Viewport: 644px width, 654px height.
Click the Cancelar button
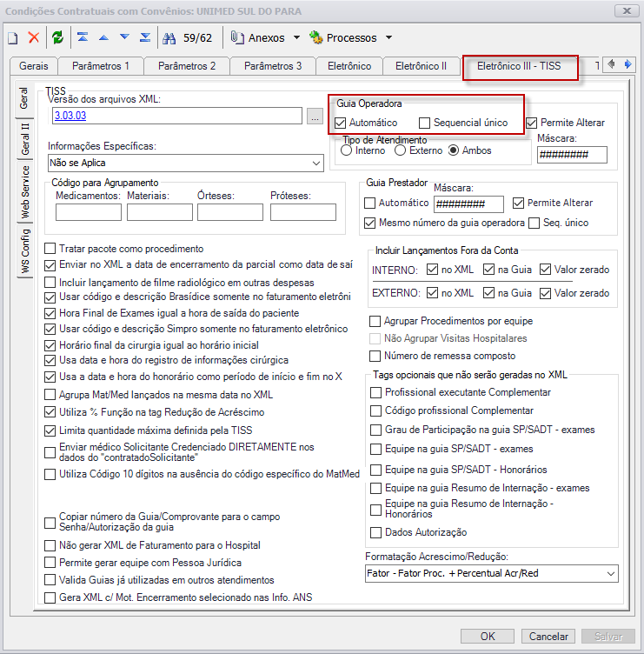(548, 637)
